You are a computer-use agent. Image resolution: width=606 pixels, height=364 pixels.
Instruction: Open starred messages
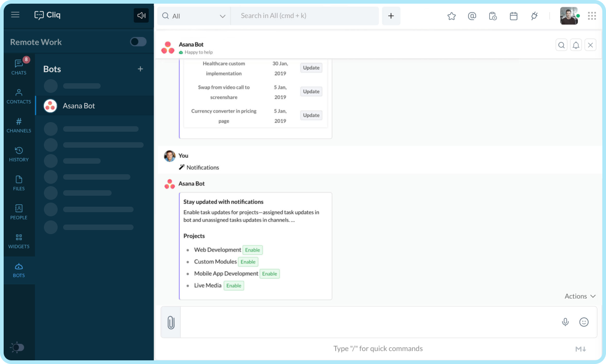point(451,16)
